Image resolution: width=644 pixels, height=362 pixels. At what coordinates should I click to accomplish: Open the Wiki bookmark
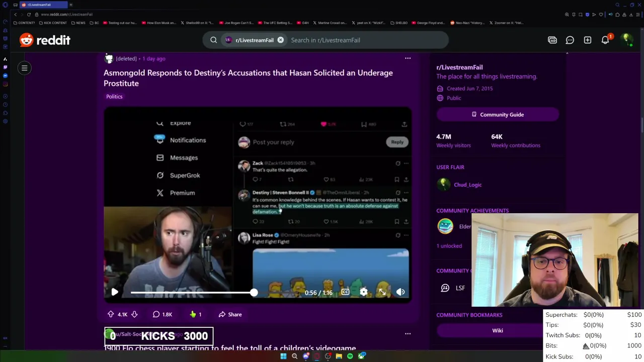click(x=498, y=330)
